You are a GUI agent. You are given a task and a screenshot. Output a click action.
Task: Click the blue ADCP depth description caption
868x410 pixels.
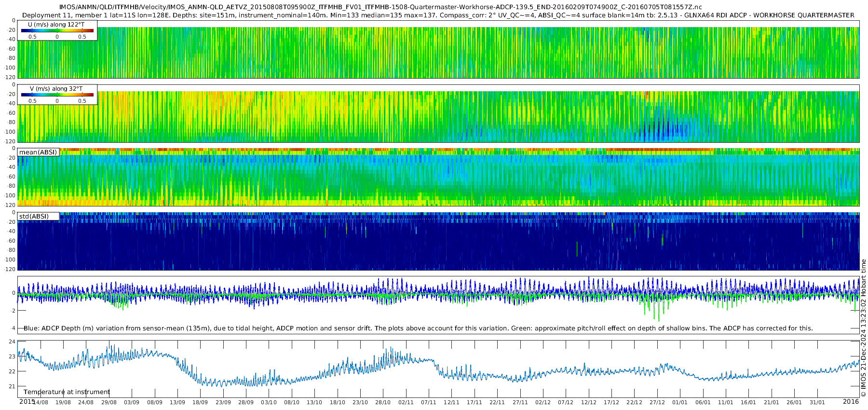click(418, 328)
